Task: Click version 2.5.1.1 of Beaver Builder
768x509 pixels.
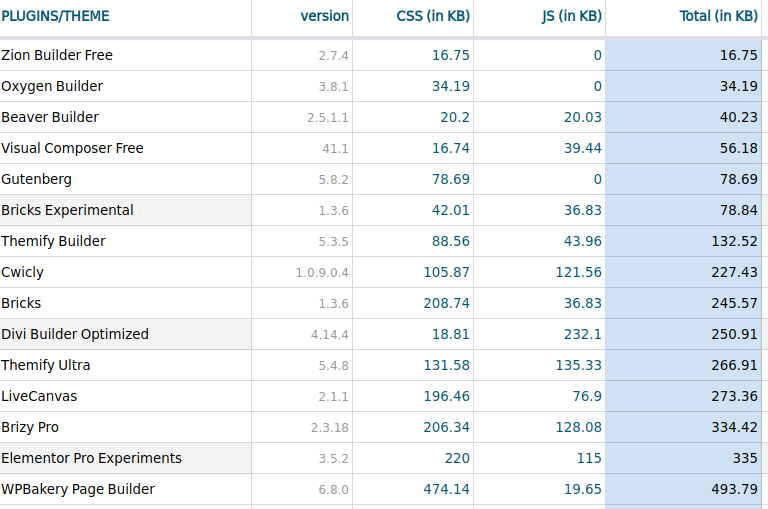Action: tap(328, 118)
